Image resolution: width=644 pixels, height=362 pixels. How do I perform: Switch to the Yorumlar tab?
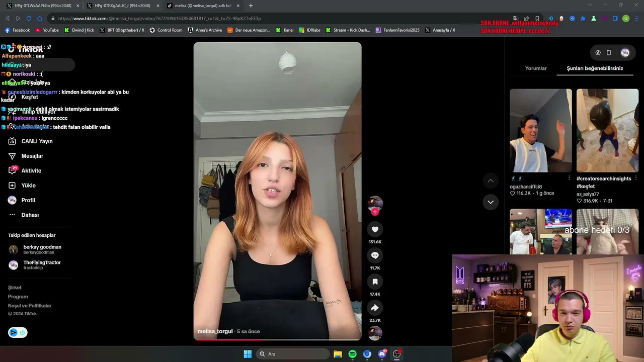tap(536, 68)
